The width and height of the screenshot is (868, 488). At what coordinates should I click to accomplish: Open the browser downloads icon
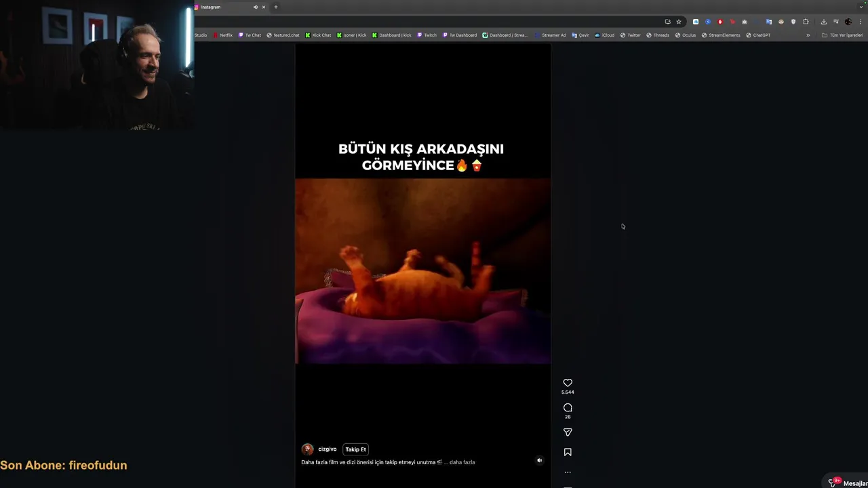point(823,22)
